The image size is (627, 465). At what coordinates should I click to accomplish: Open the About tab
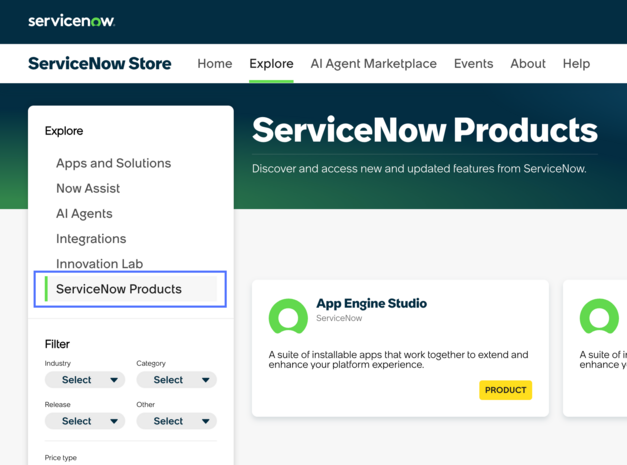coord(528,64)
